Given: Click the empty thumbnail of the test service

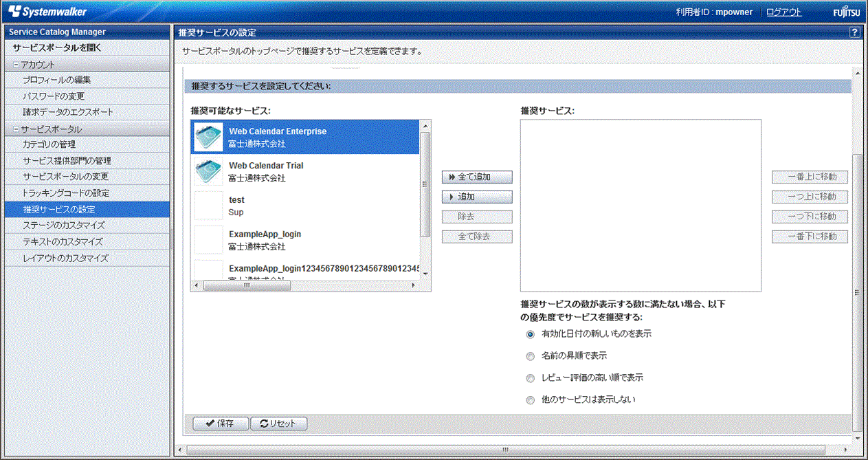Looking at the screenshot, I should coord(208,206).
